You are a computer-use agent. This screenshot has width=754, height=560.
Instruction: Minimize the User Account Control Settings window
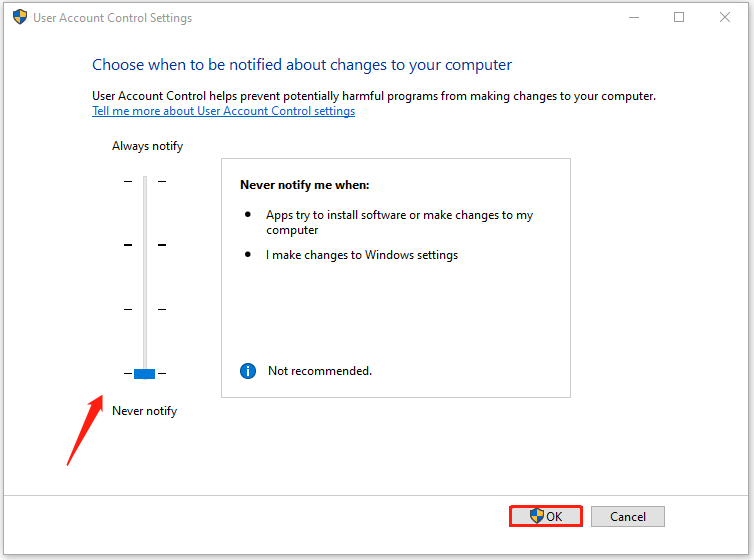(x=634, y=17)
